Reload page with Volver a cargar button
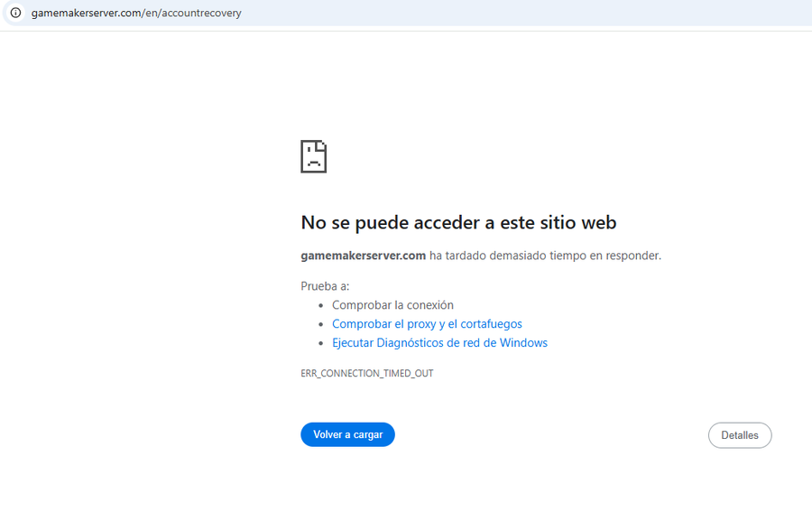 pyautogui.click(x=347, y=434)
